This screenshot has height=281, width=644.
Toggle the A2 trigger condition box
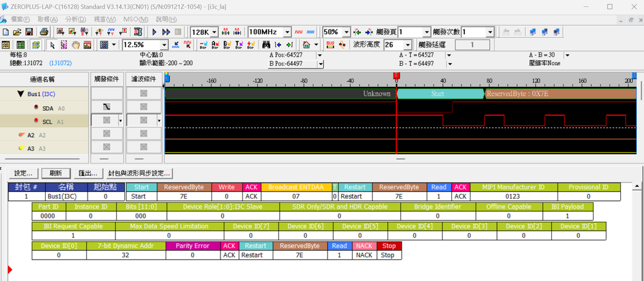(x=107, y=134)
